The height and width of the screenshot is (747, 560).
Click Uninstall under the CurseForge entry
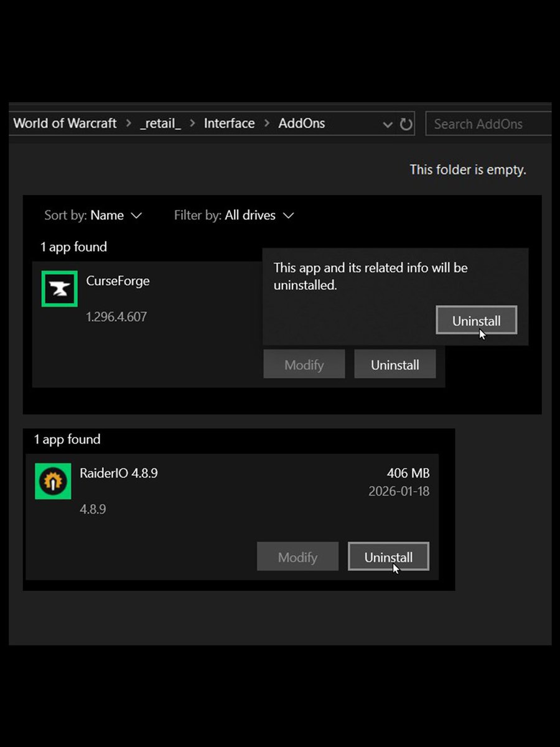pos(395,365)
